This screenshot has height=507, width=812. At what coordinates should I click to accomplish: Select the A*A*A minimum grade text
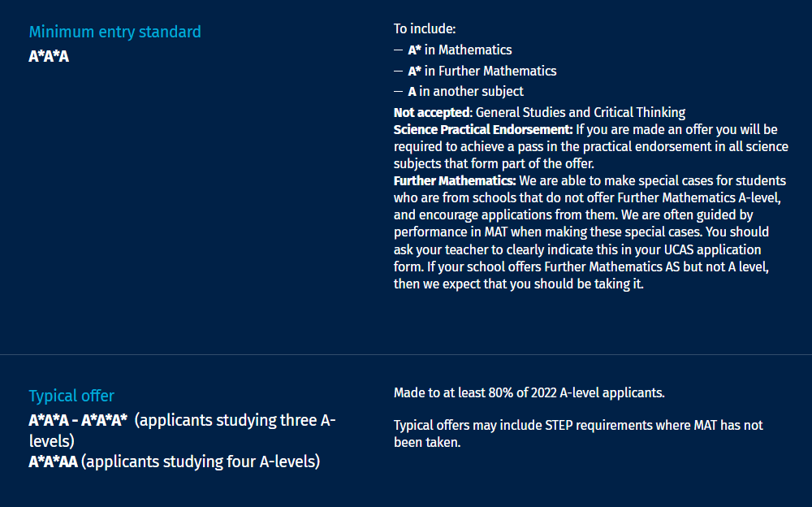49,56
